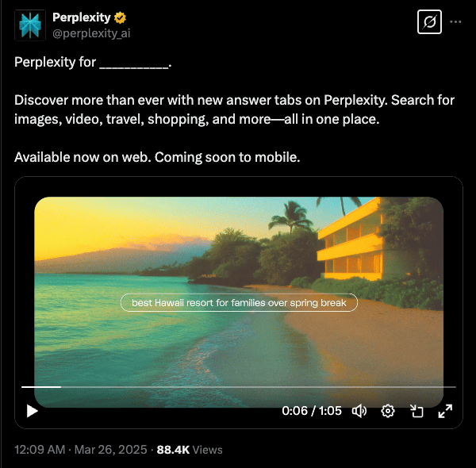The image size is (476, 468).
Task: Open the @perplexity_ai handle link
Action: coord(91,33)
